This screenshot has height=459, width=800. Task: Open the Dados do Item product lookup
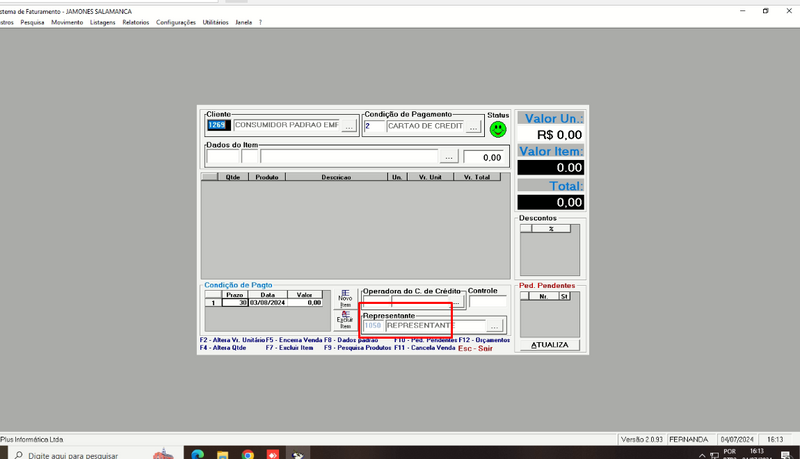pyautogui.click(x=449, y=157)
